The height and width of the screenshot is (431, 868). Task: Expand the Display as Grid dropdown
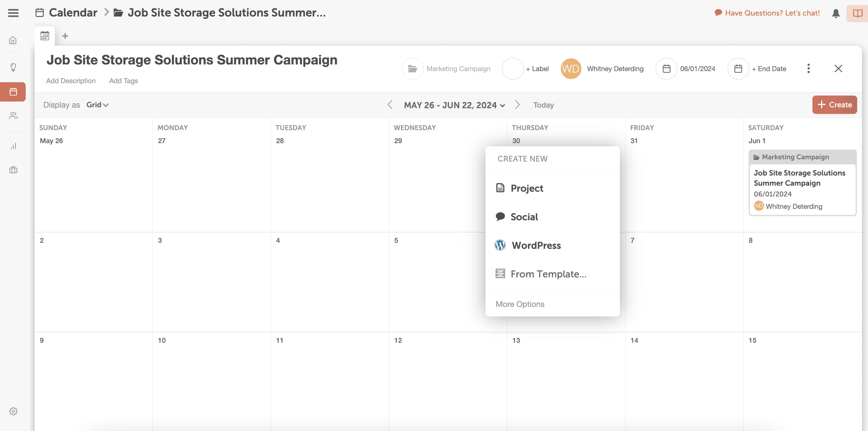(97, 104)
